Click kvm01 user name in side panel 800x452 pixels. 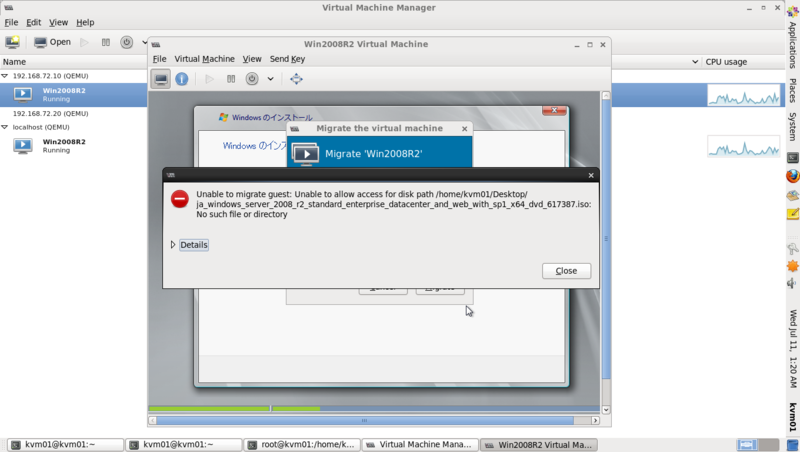[x=793, y=417]
